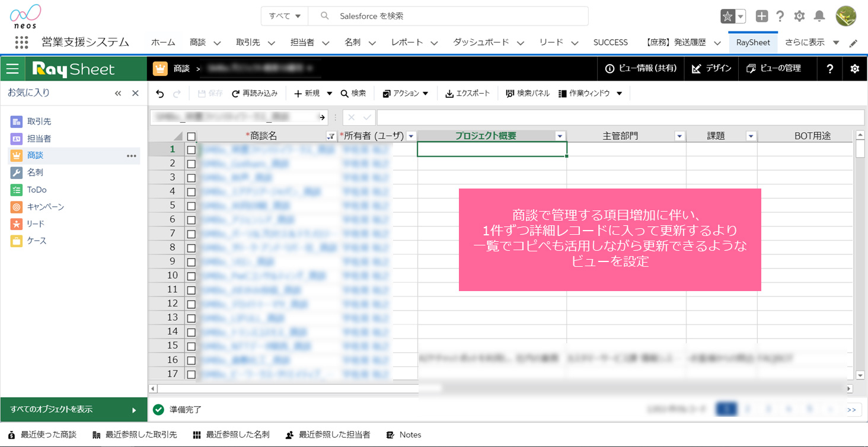The image size is (868, 447).
Task: Open the RaySheet settings gear icon
Action: coord(854,69)
